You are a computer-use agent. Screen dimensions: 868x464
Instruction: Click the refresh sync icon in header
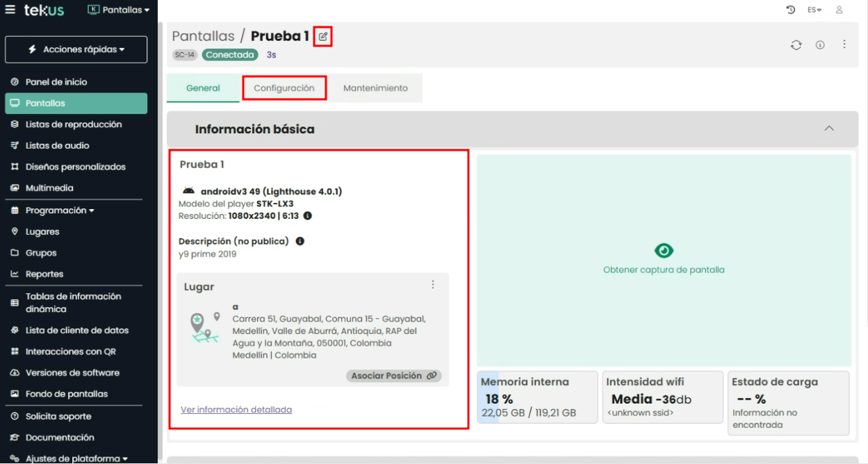[796, 45]
